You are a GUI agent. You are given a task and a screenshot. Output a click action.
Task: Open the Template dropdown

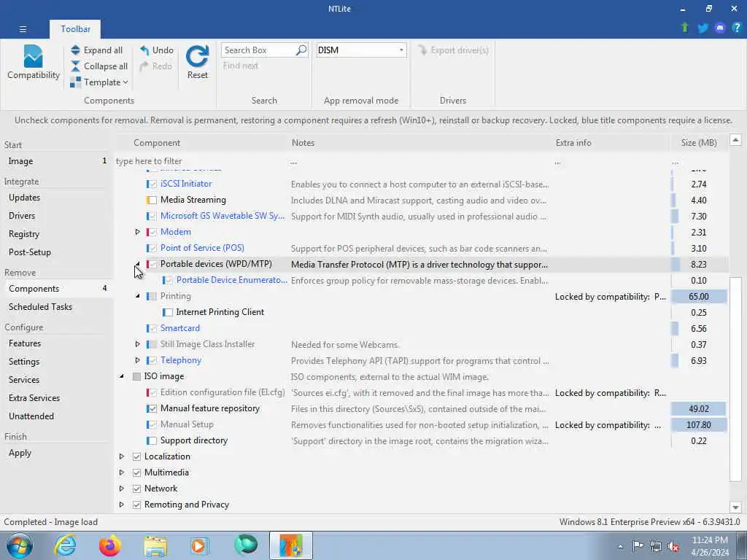pyautogui.click(x=98, y=82)
